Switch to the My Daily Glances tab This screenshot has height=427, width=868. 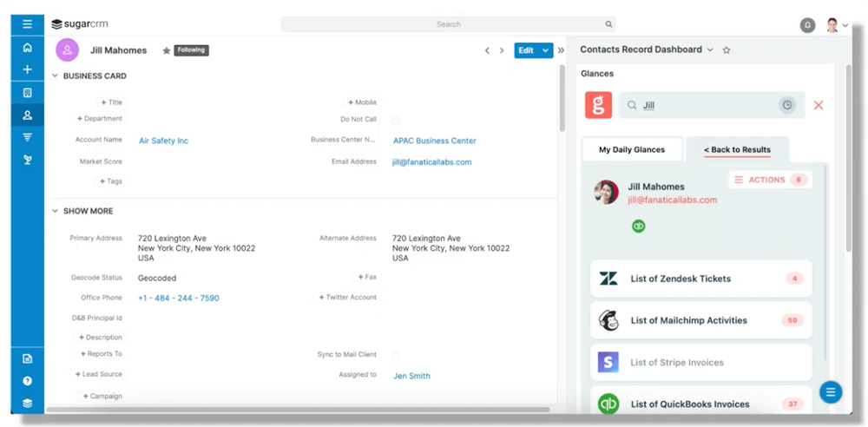tap(631, 149)
